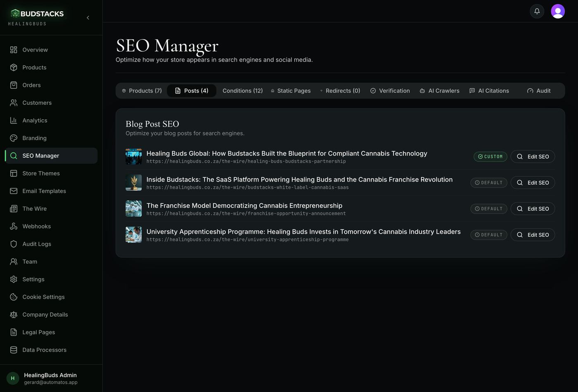Open the Redirects (0) tab
Screen dimensions: 578x392
click(x=340, y=91)
